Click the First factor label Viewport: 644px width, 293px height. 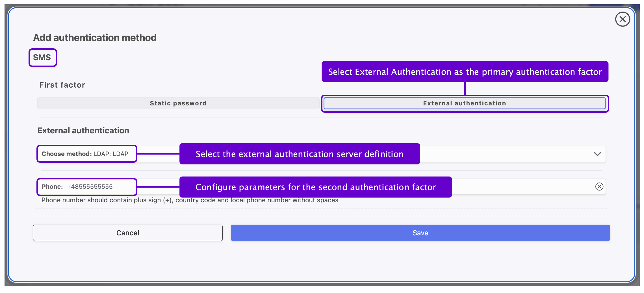pos(62,85)
